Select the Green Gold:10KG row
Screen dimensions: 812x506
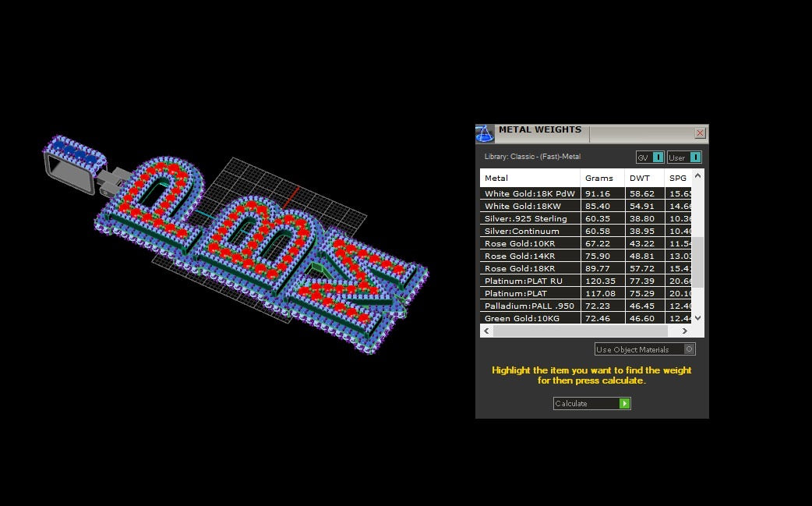tap(586, 318)
